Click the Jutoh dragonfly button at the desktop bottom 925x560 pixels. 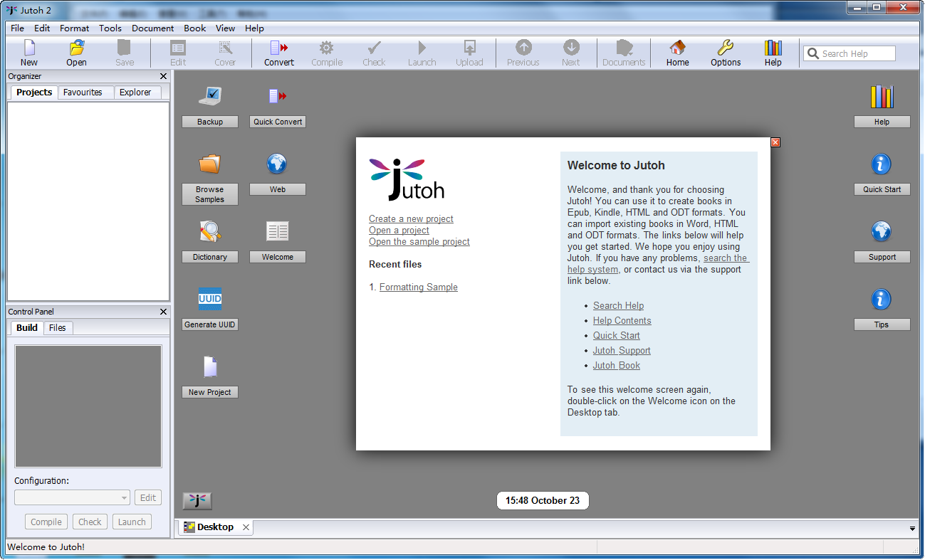pyautogui.click(x=197, y=501)
